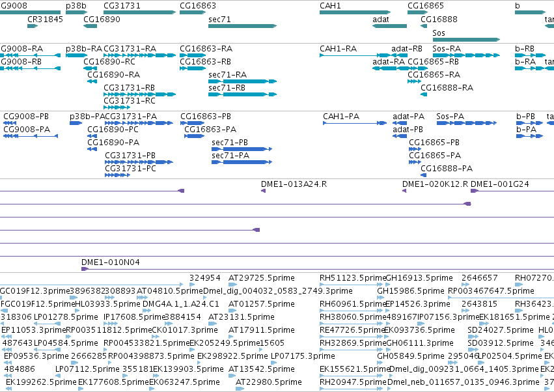This screenshot has height=392, width=554.
Task: Click protein p38b-PA
Action: [87, 117]
